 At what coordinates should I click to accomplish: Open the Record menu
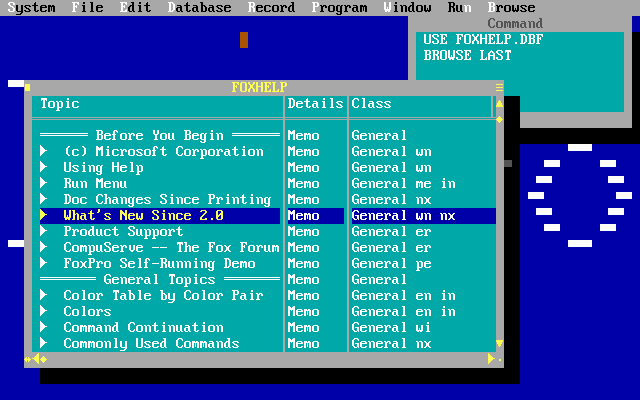(271, 7)
